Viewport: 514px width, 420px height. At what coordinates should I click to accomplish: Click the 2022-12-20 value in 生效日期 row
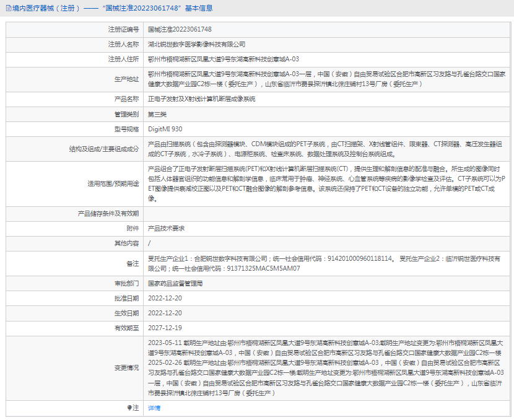tap(165, 313)
